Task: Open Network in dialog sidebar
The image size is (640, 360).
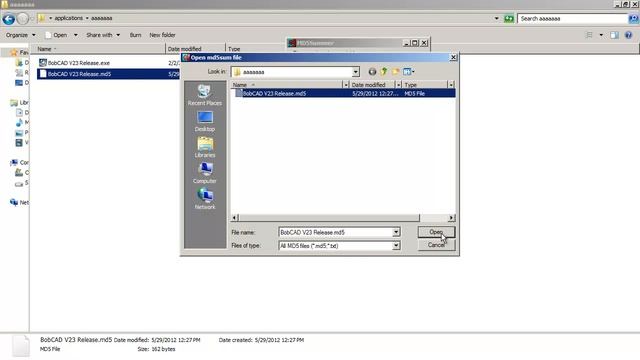Action: (204, 199)
